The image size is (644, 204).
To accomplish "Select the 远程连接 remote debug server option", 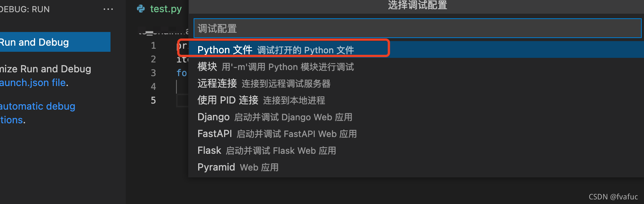I will click(416, 83).
